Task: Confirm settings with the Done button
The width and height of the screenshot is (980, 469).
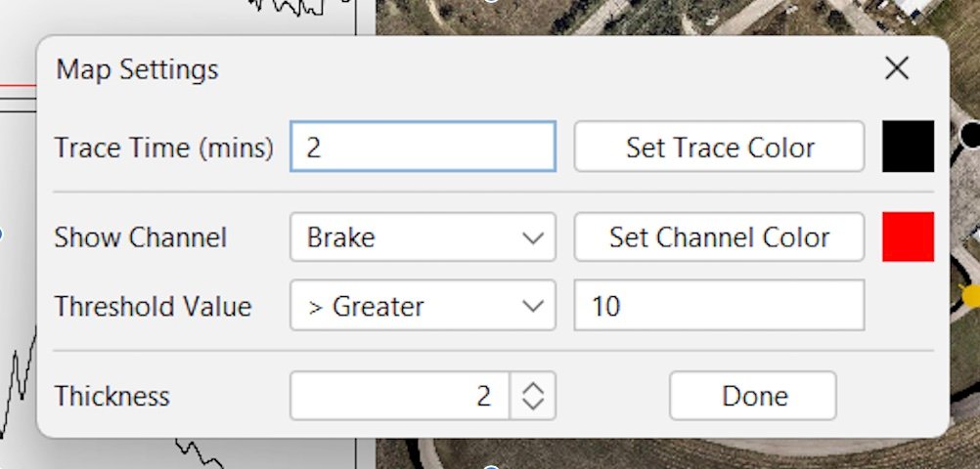Action: click(753, 396)
